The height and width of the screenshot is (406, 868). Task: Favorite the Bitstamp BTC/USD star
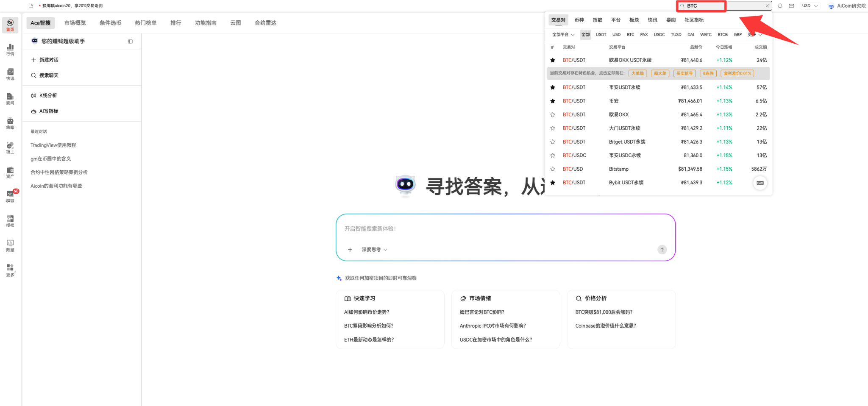(x=553, y=169)
